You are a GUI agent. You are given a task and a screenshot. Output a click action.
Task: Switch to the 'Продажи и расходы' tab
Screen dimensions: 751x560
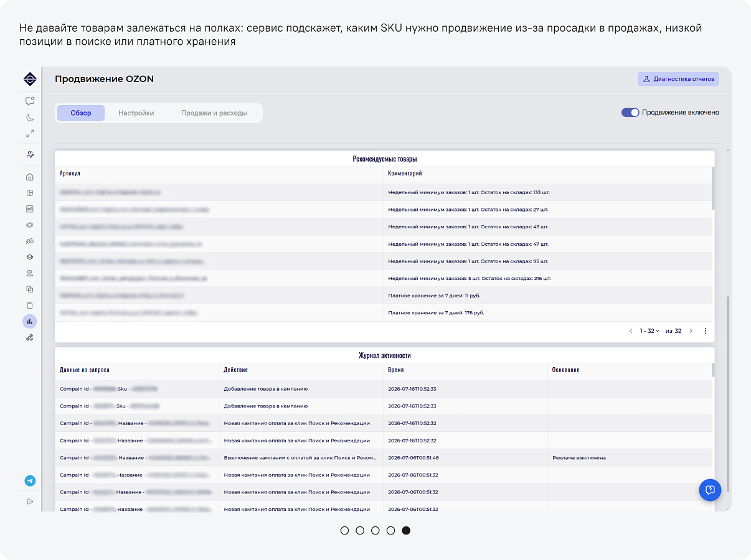click(x=214, y=113)
